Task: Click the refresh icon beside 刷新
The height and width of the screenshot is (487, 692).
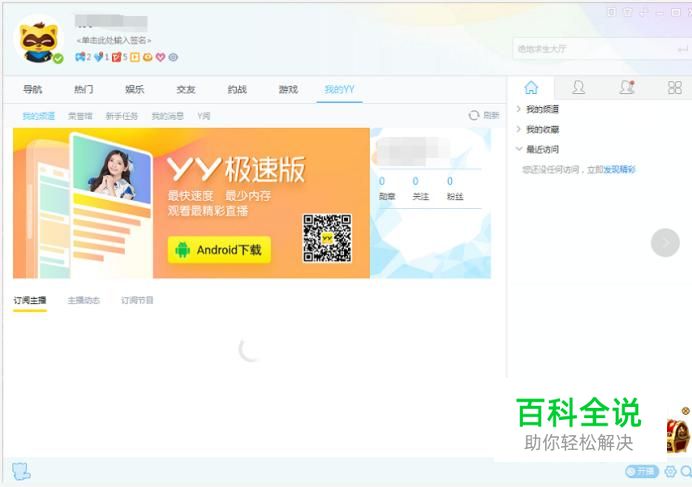Action: coord(474,115)
